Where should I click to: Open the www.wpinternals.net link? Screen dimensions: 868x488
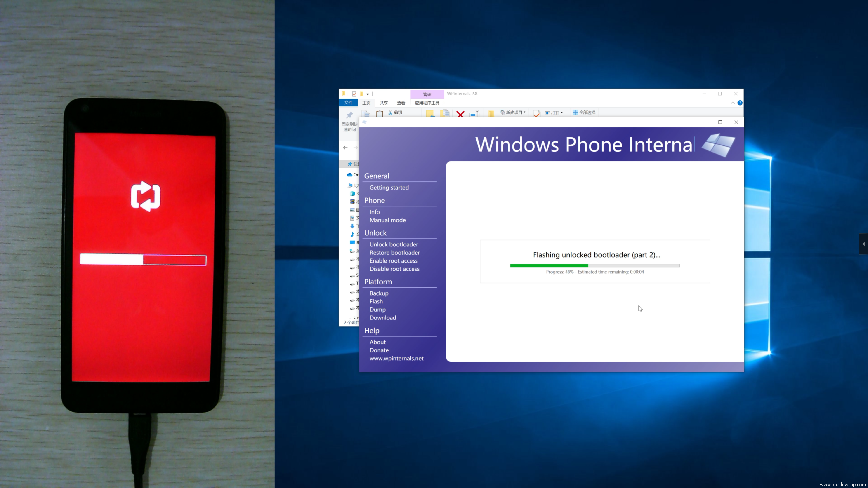pos(396,358)
